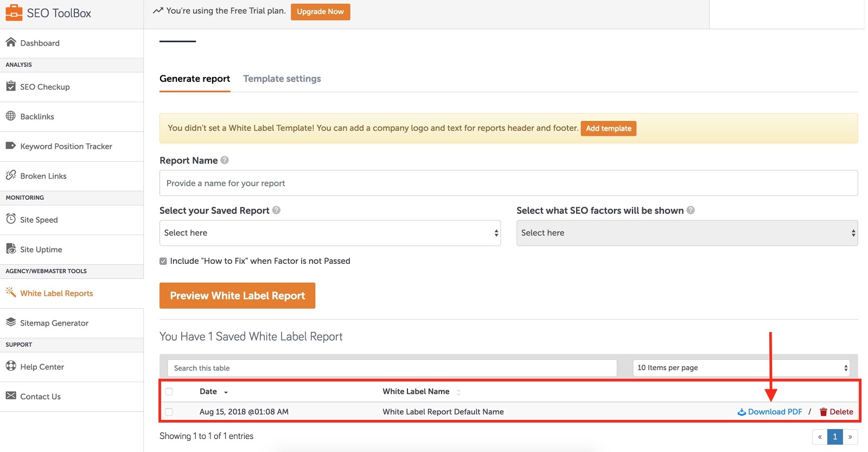Click the Keyword Position Tracker tag icon
The image size is (868, 452).
pyautogui.click(x=11, y=145)
